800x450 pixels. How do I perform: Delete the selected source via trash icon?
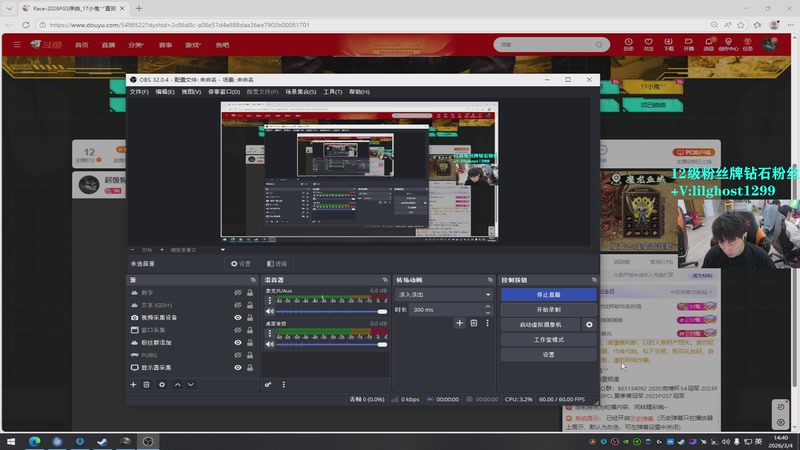146,385
